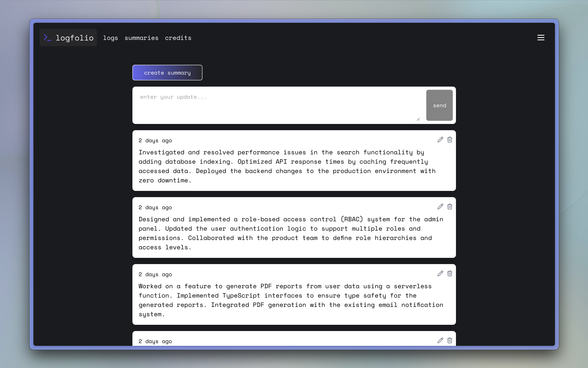This screenshot has height=368, width=588.
Task: Edit the search performance log entry
Action: 440,140
